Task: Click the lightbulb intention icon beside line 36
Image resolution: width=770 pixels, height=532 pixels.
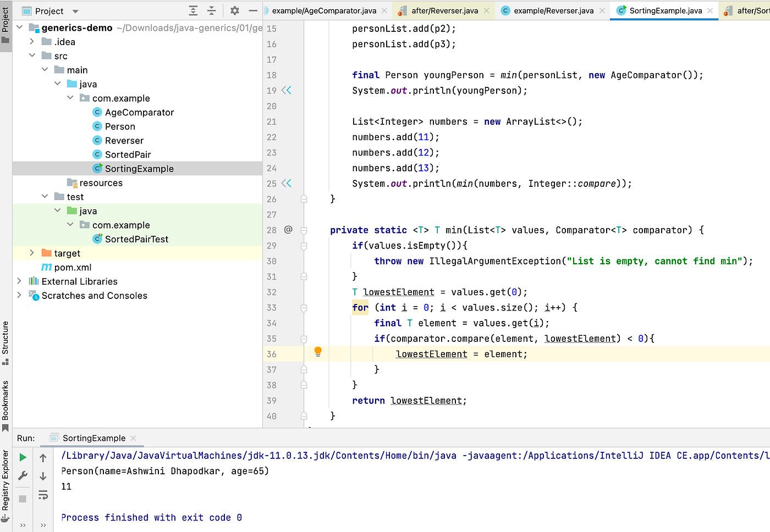Action: pos(317,351)
